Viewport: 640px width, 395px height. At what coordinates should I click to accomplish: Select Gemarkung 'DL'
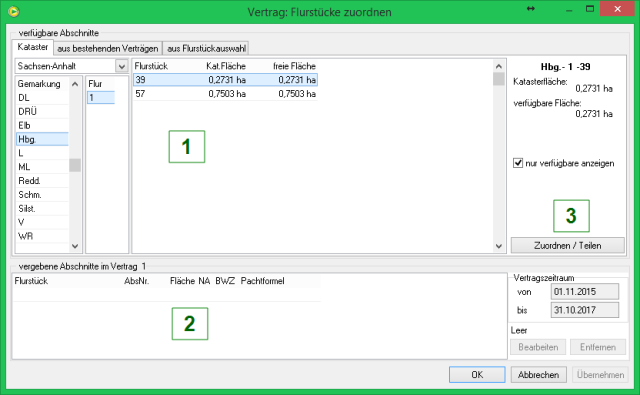click(x=42, y=98)
